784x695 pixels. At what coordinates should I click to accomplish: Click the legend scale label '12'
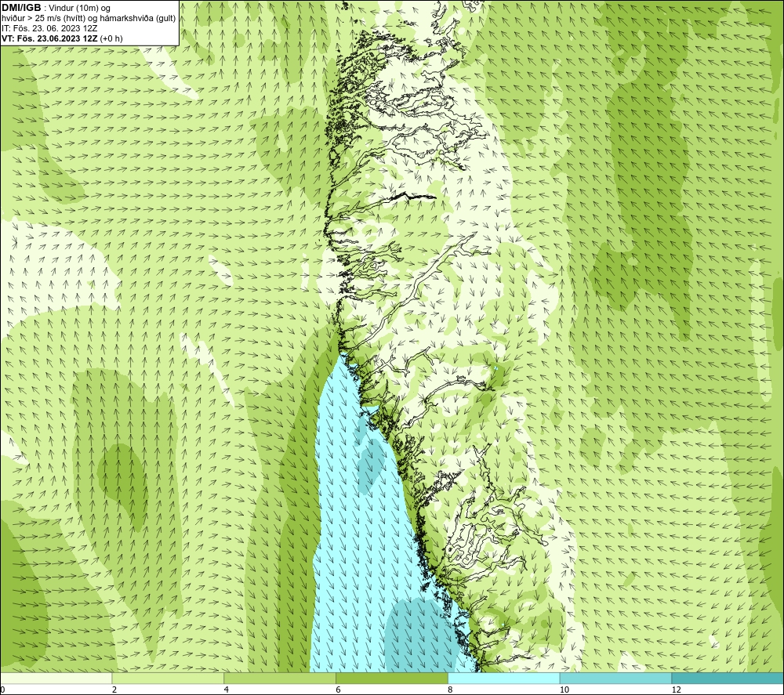(x=676, y=690)
